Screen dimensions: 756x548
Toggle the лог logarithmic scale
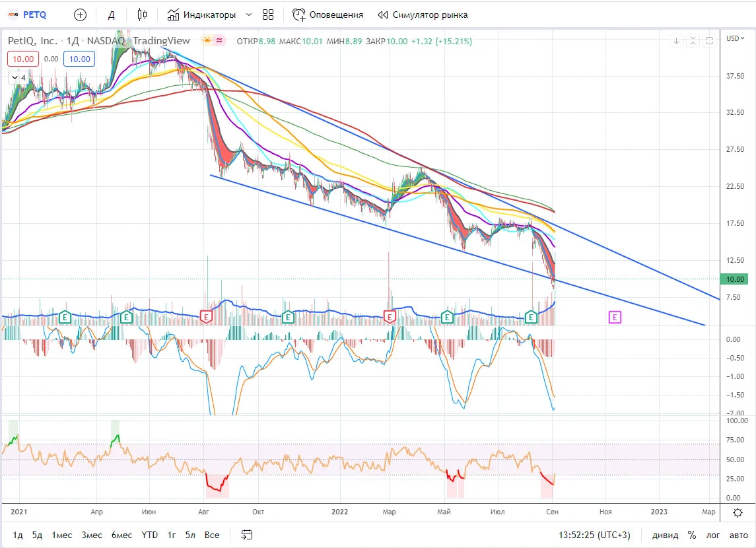(x=713, y=535)
